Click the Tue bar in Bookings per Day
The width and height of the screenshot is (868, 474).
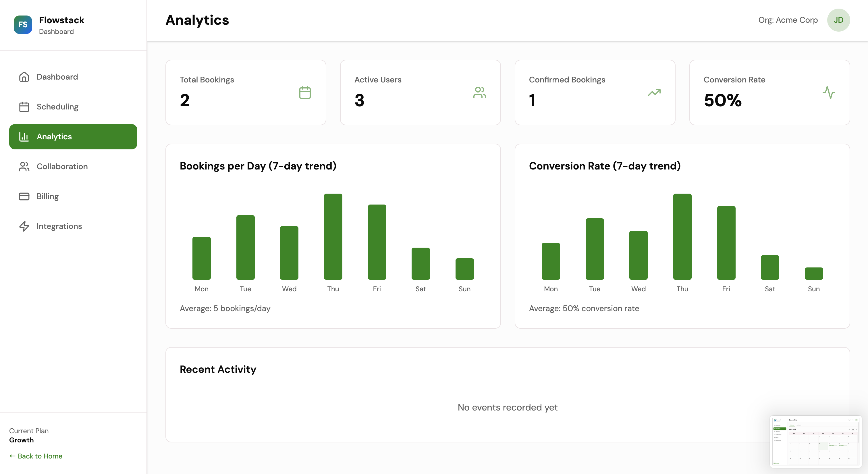pyautogui.click(x=245, y=247)
